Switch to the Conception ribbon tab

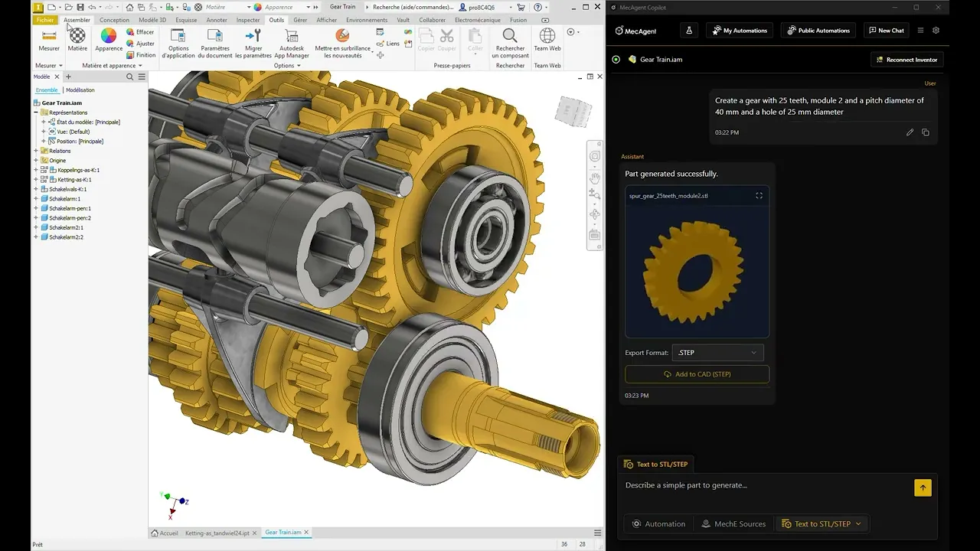coord(114,20)
